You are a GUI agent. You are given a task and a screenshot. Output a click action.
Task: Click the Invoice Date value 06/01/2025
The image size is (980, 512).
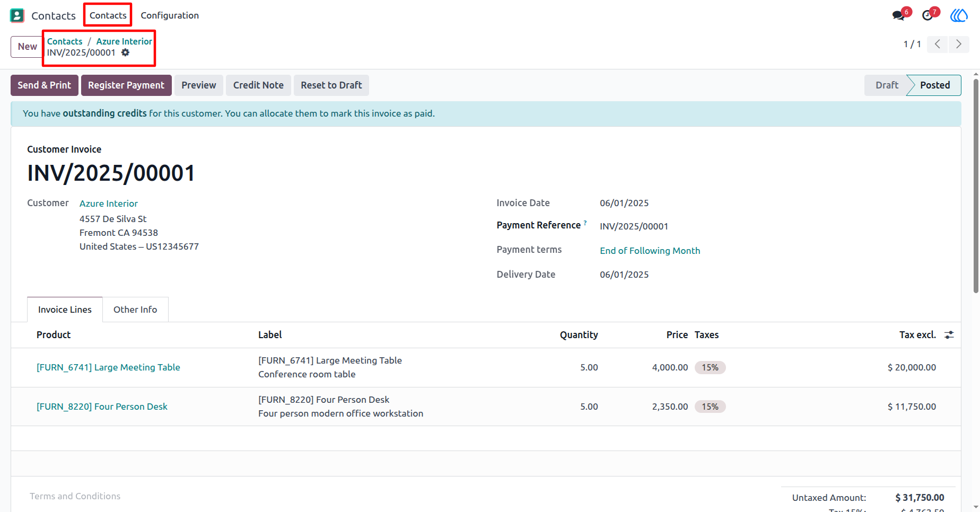[624, 203]
